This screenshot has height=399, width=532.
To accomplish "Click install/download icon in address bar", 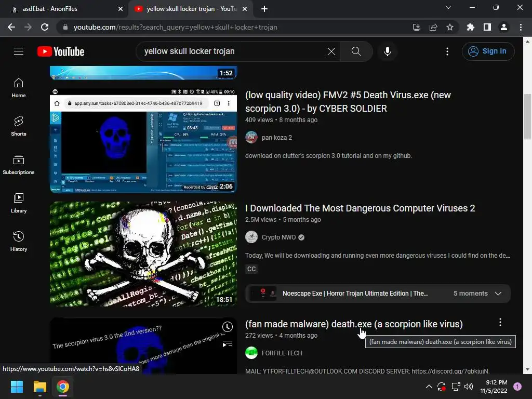I will (x=416, y=27).
